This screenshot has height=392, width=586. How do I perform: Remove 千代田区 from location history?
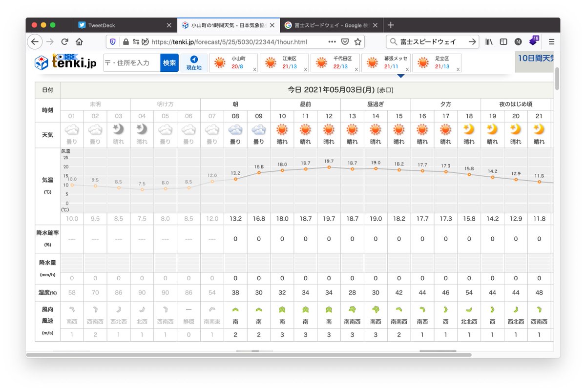click(356, 70)
